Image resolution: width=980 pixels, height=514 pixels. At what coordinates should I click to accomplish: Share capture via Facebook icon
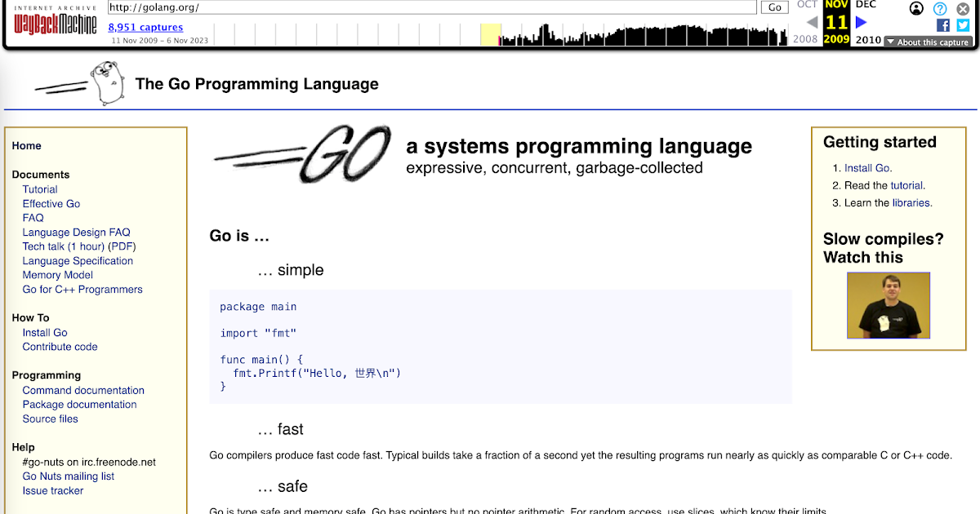tap(943, 25)
